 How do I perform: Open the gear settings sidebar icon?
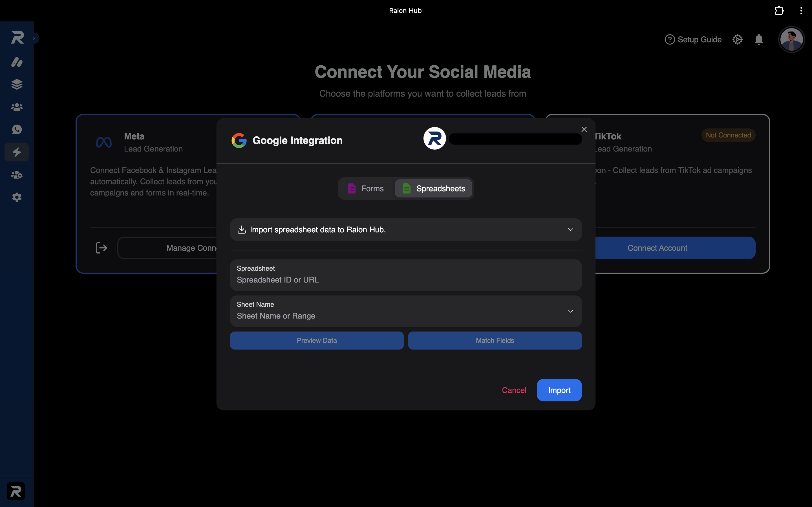17,197
